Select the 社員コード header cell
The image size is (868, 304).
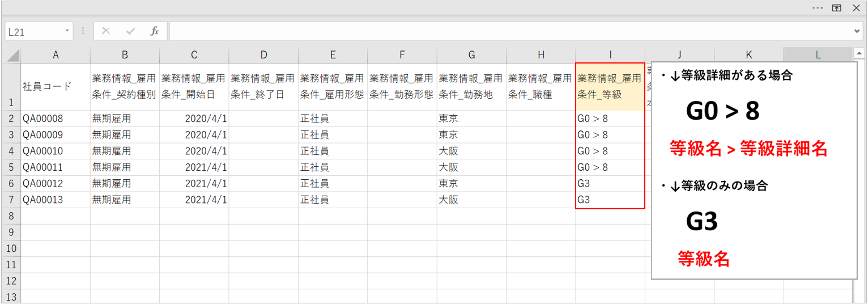(x=56, y=86)
